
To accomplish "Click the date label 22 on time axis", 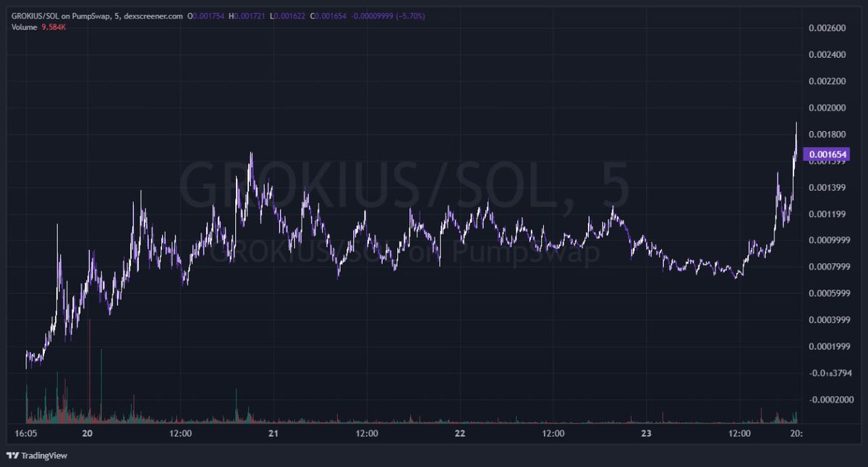I will click(460, 434).
